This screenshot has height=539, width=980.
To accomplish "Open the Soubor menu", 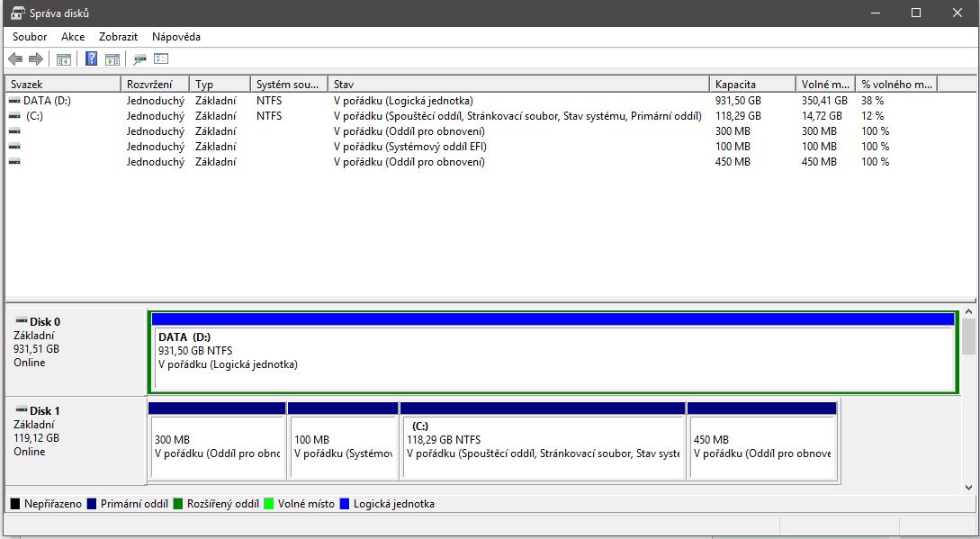I will (30, 37).
